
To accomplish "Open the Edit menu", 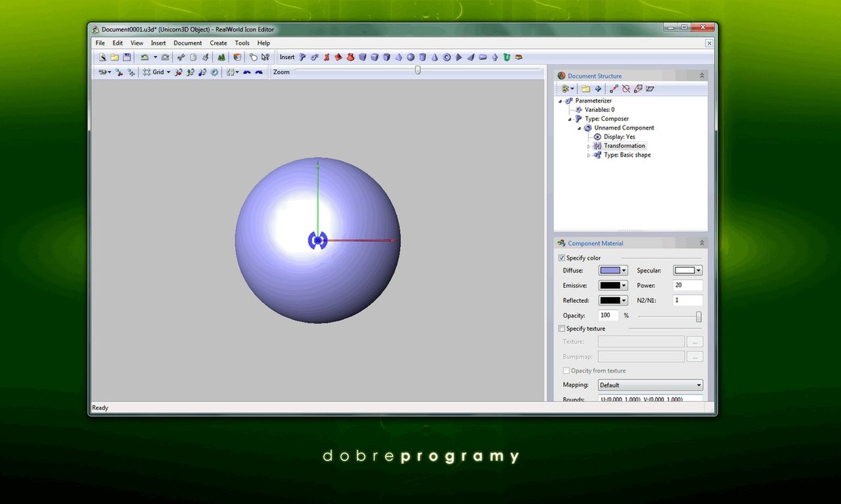I will [x=118, y=43].
